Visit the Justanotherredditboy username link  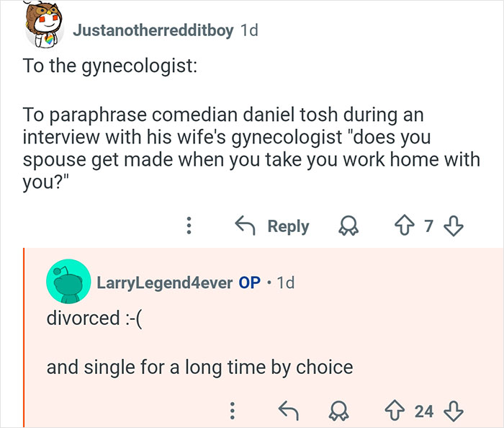pyautogui.click(x=153, y=31)
